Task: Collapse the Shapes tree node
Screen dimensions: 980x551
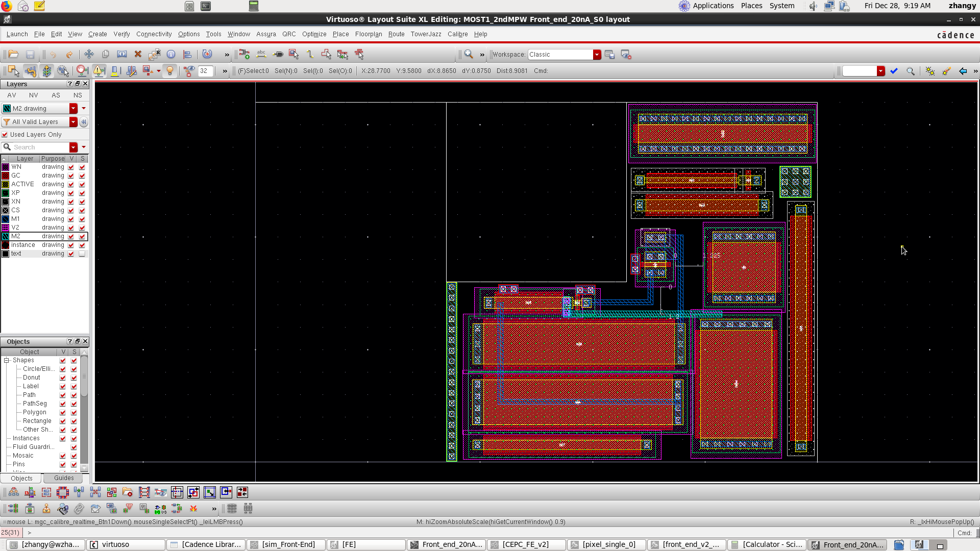Action: tap(7, 360)
